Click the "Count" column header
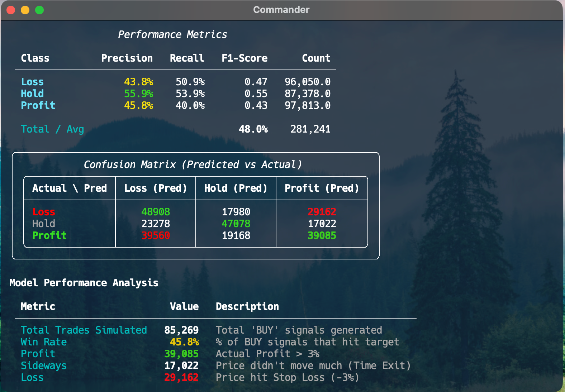The width and height of the screenshot is (565, 392). click(x=316, y=58)
